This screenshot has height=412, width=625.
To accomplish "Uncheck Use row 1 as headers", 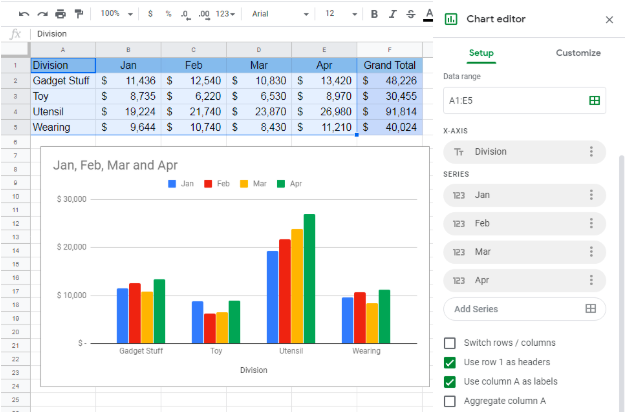I will click(450, 362).
